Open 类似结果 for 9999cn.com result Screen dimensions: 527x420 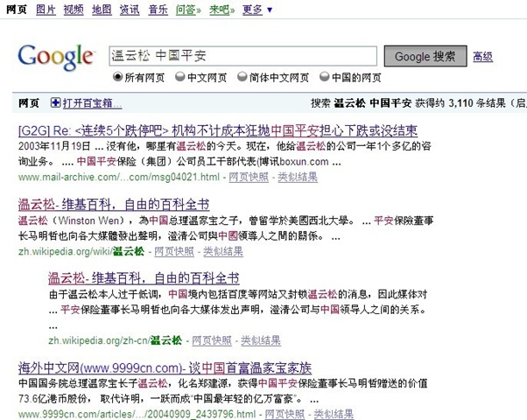pyautogui.click(x=334, y=414)
